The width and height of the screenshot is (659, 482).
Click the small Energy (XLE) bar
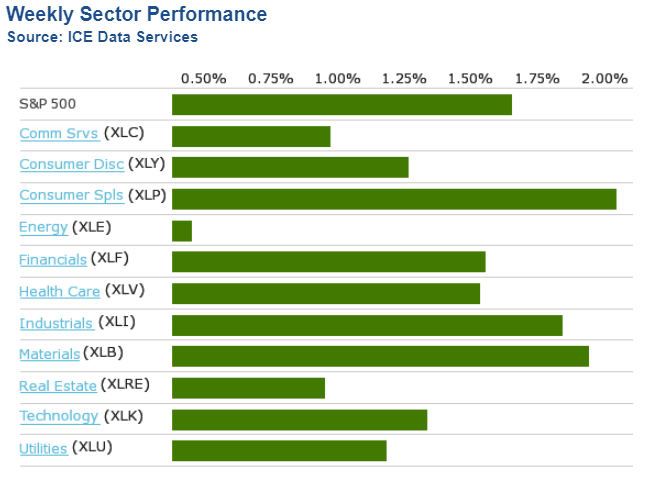click(x=182, y=231)
